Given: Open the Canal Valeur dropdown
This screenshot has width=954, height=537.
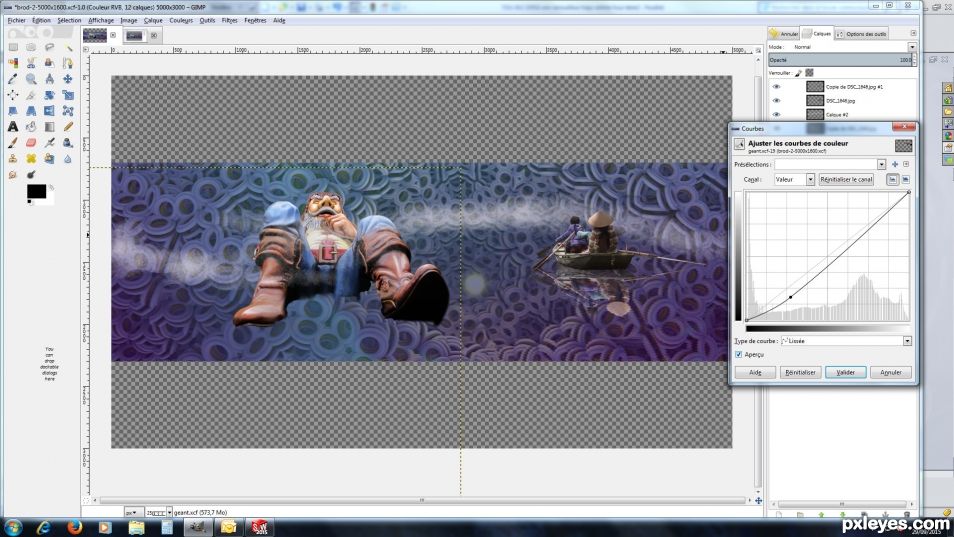Looking at the screenshot, I should click(x=794, y=179).
